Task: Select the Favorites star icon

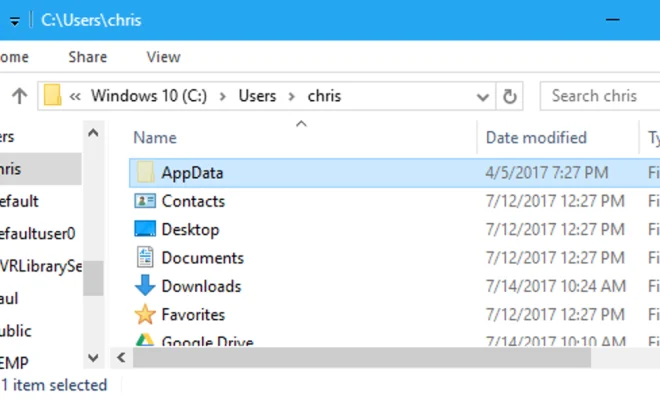Action: click(x=145, y=314)
